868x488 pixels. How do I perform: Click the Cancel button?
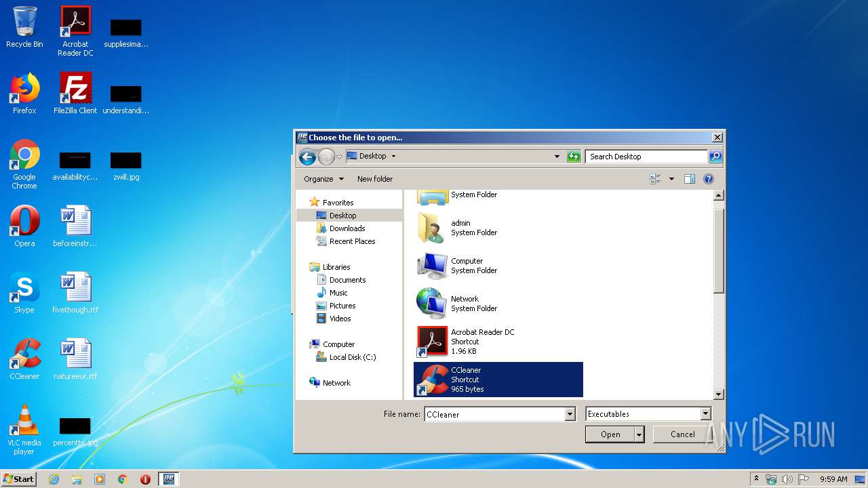[682, 434]
